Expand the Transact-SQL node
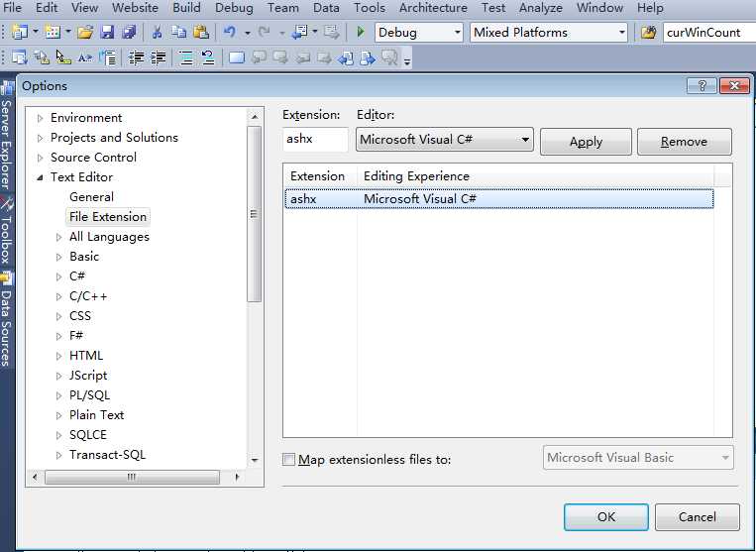The width and height of the screenshot is (756, 552). point(59,455)
